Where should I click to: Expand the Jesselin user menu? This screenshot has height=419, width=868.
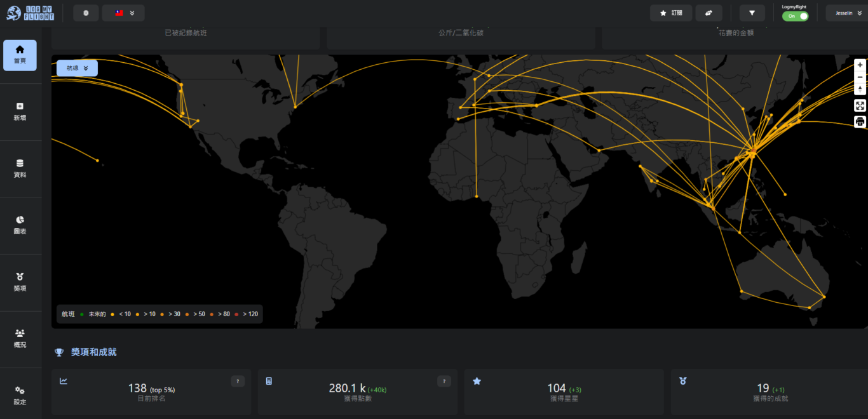(846, 13)
